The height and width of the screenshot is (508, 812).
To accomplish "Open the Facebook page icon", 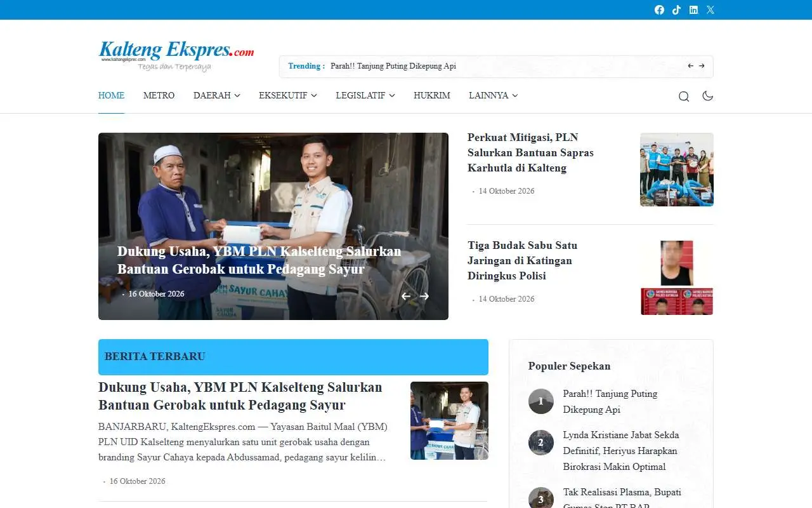I will (x=659, y=10).
